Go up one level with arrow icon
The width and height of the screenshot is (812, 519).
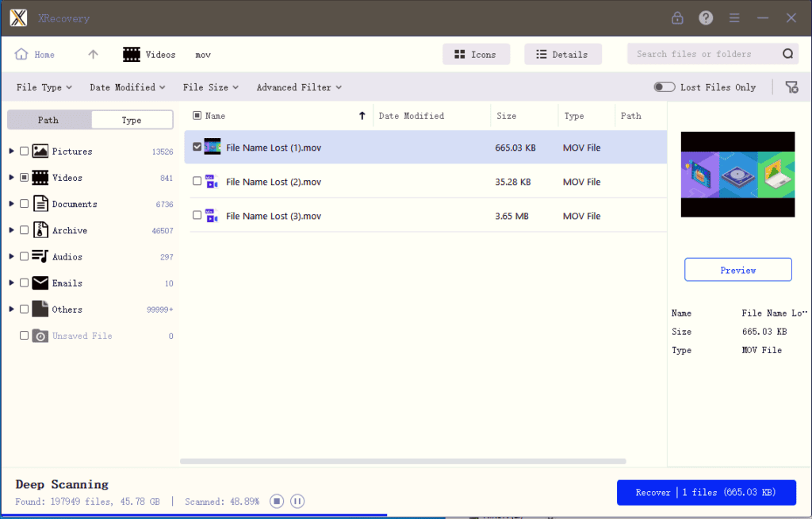point(93,55)
